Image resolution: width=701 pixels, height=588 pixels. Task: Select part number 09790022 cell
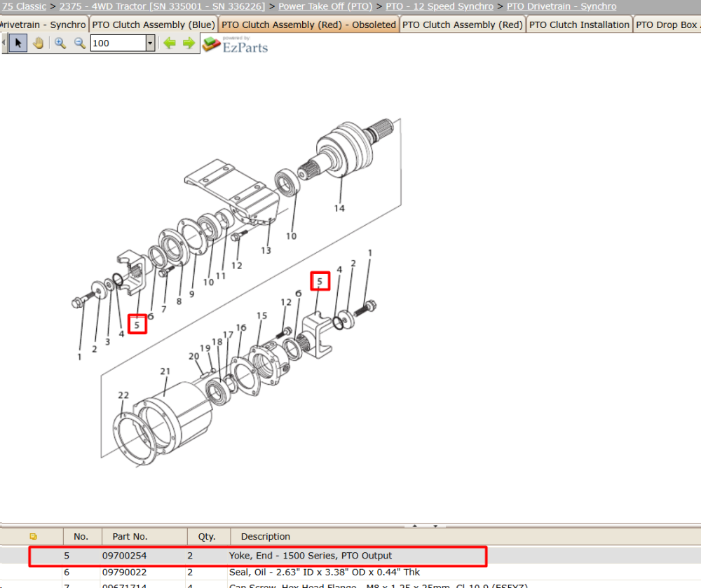tap(124, 573)
